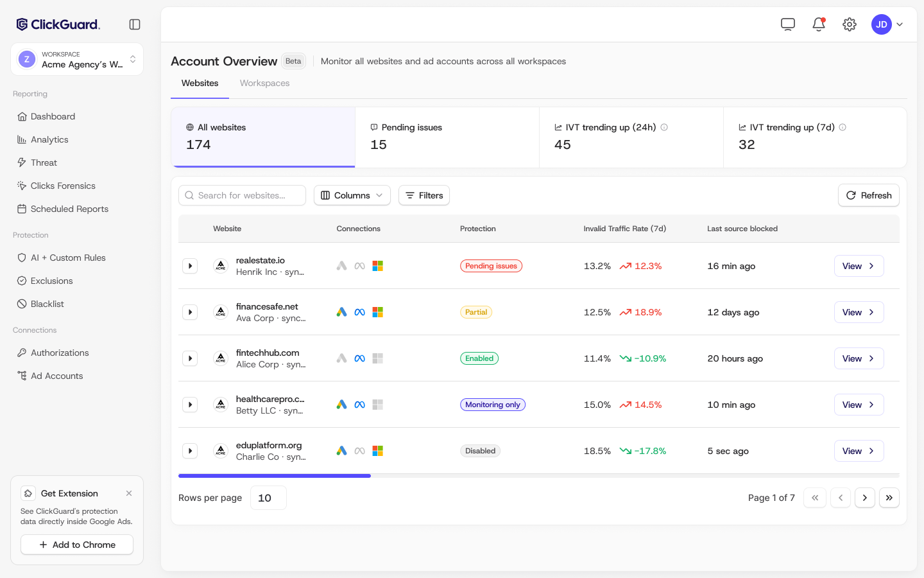Open the Acme Agency workspace switcher

77,59
